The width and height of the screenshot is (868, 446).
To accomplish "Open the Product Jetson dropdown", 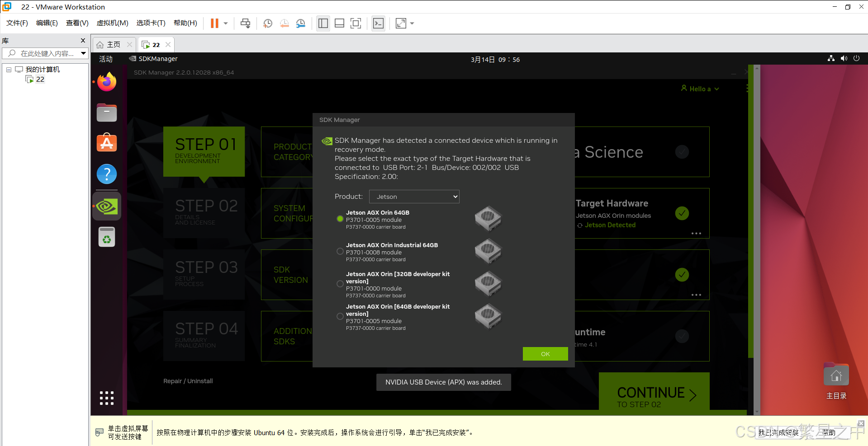I will coord(414,197).
